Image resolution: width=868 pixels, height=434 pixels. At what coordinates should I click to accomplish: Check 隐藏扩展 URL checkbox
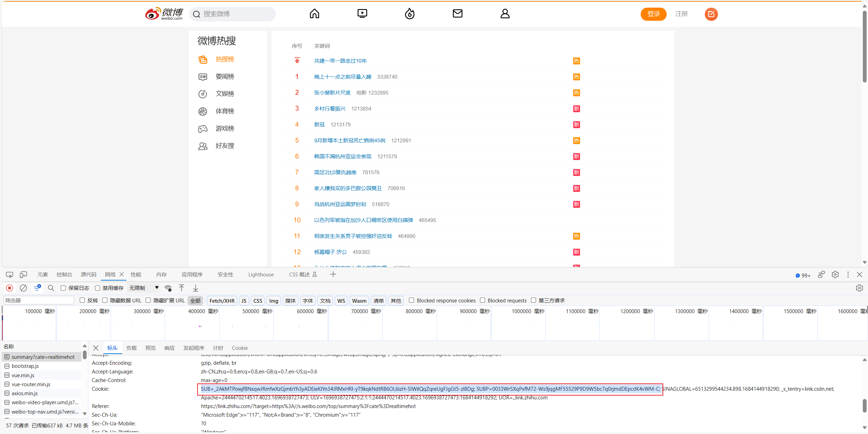tap(148, 300)
